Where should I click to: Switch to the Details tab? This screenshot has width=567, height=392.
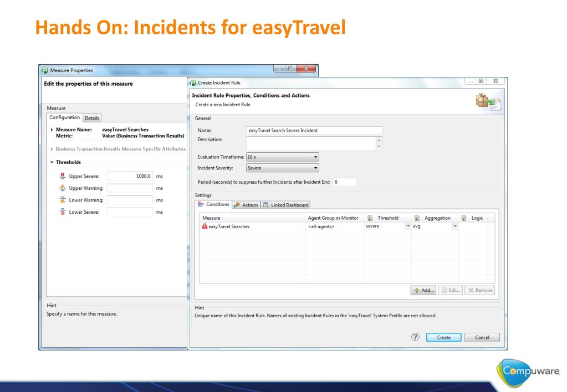click(x=92, y=118)
